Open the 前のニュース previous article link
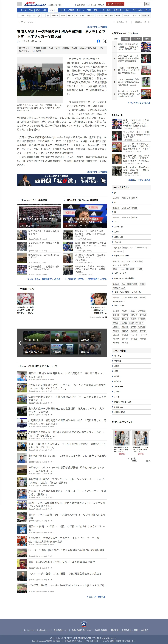The height and width of the screenshot is (644, 168). point(121,22)
